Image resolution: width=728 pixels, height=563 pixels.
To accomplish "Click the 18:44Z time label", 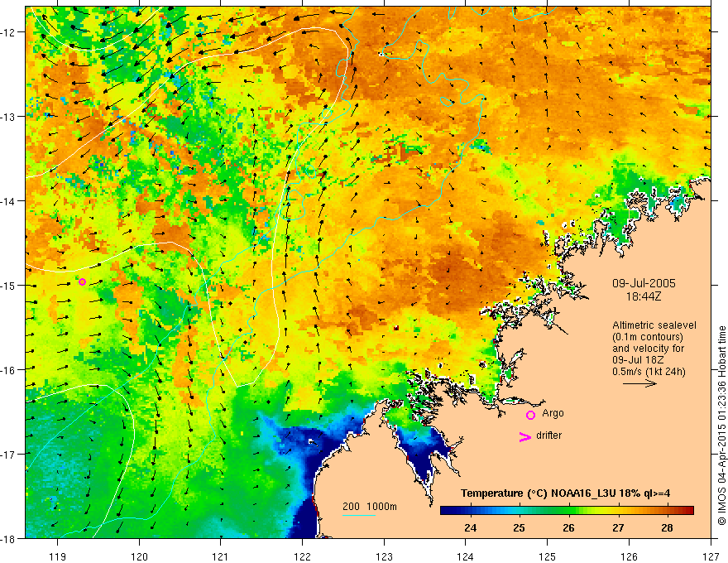I will point(644,296).
